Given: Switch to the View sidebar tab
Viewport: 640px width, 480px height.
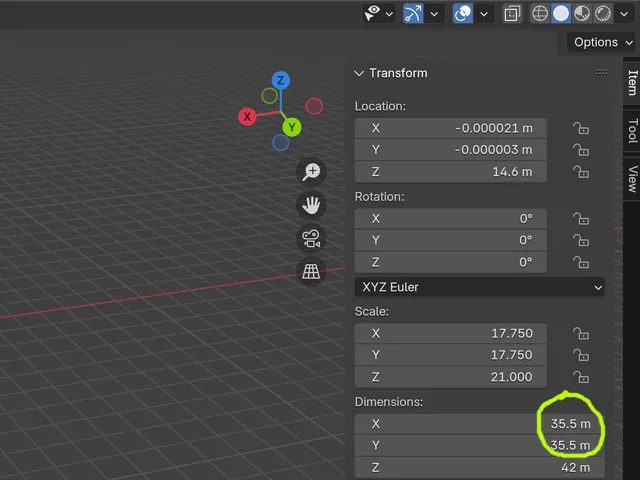Looking at the screenshot, I should pos(632,179).
